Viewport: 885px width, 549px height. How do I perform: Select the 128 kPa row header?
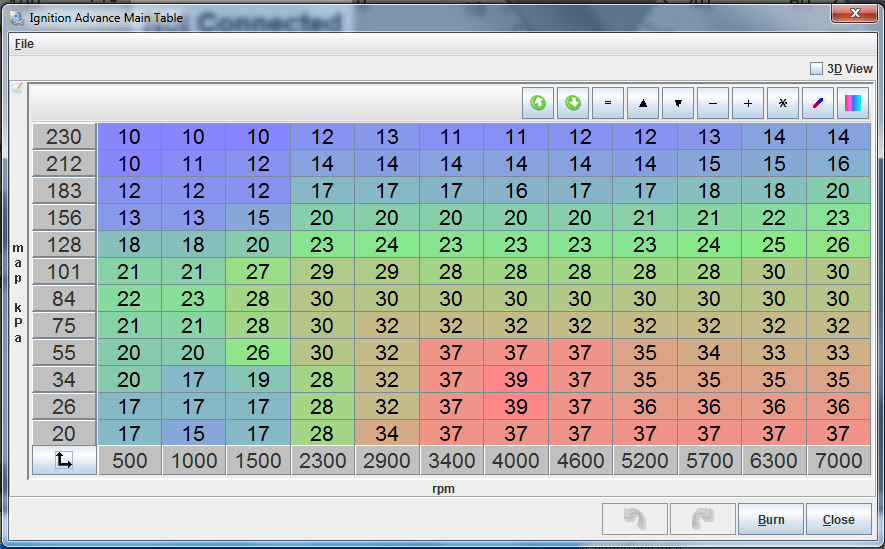(64, 245)
